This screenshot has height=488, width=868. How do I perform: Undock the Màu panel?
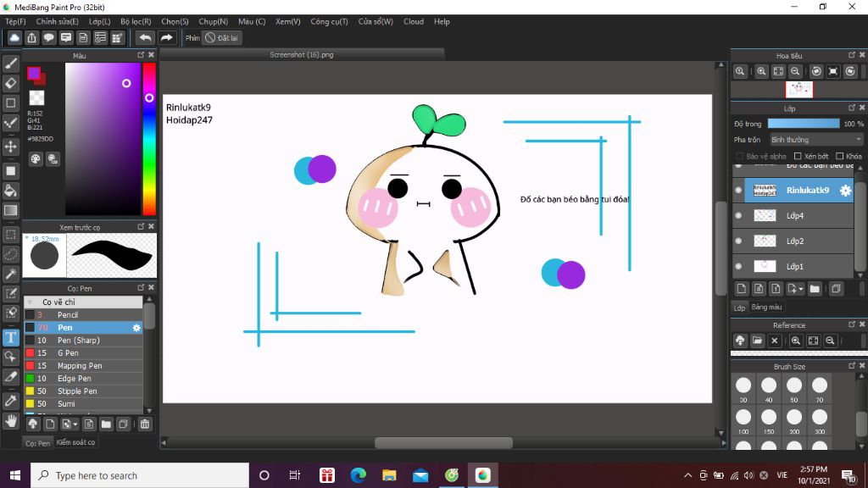click(141, 55)
